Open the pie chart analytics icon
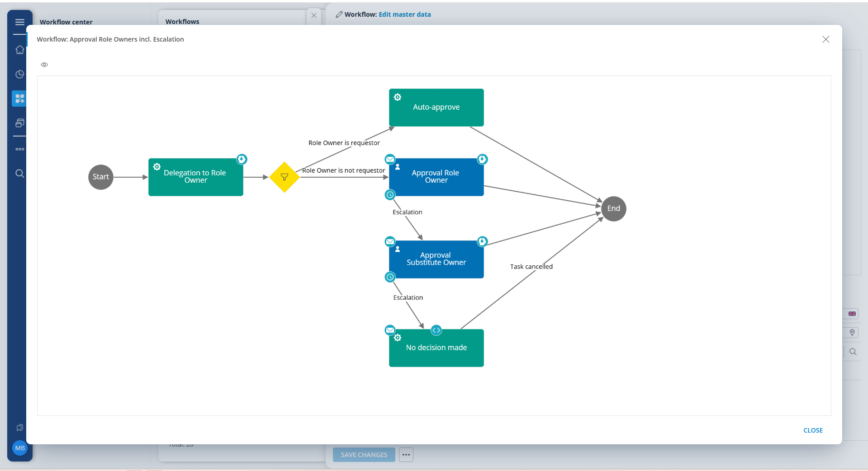The image size is (868, 471). pos(19,74)
